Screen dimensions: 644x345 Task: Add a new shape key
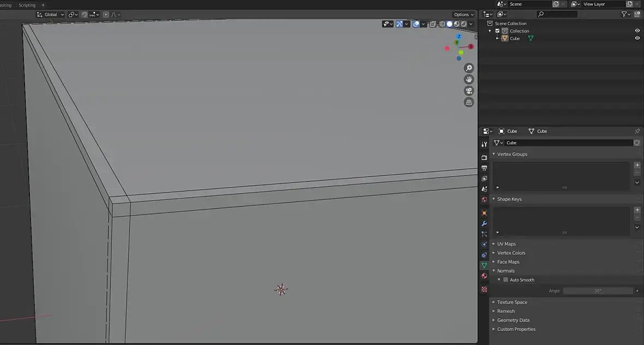coord(637,210)
